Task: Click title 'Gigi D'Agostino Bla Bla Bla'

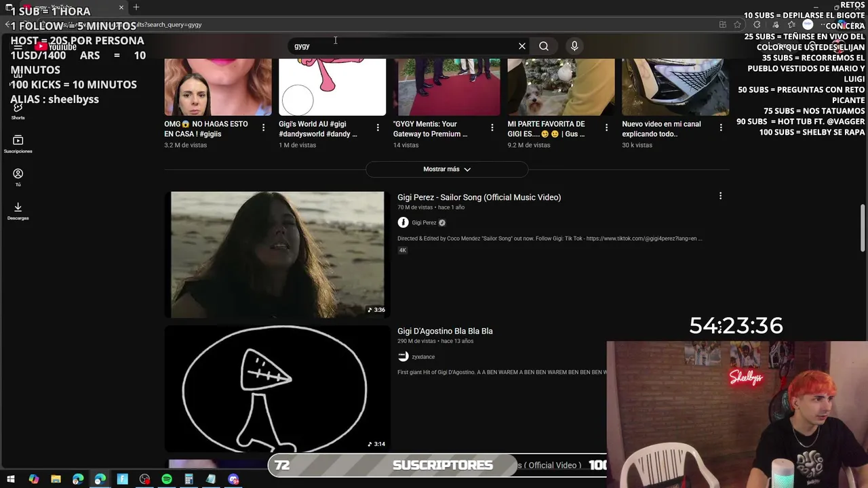Action: (445, 331)
